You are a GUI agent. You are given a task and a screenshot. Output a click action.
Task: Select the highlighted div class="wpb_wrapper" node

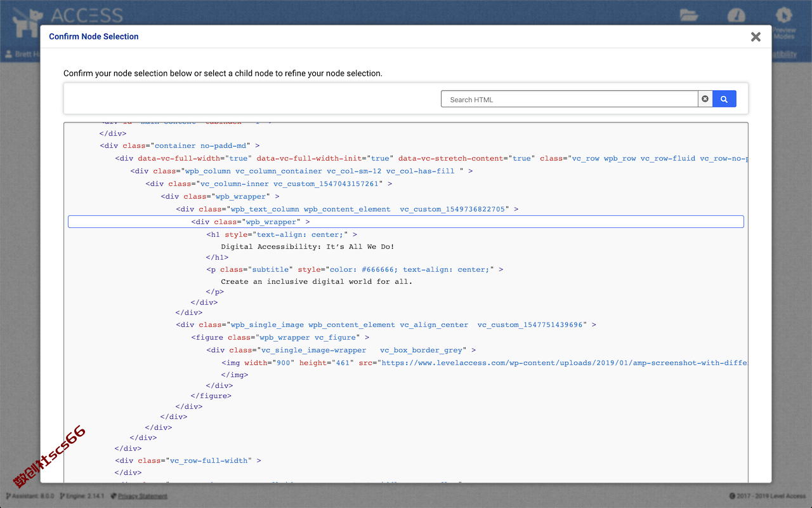[x=405, y=222]
